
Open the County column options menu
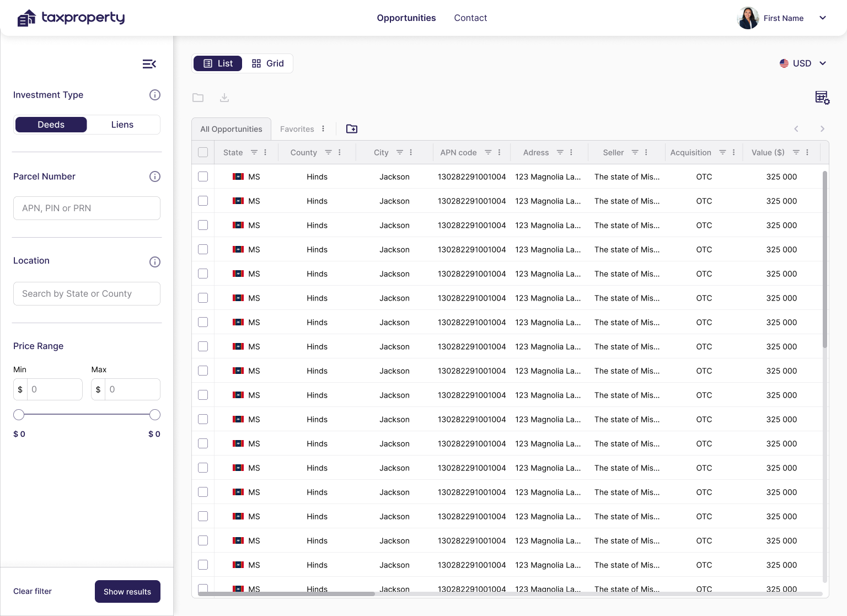tap(340, 152)
